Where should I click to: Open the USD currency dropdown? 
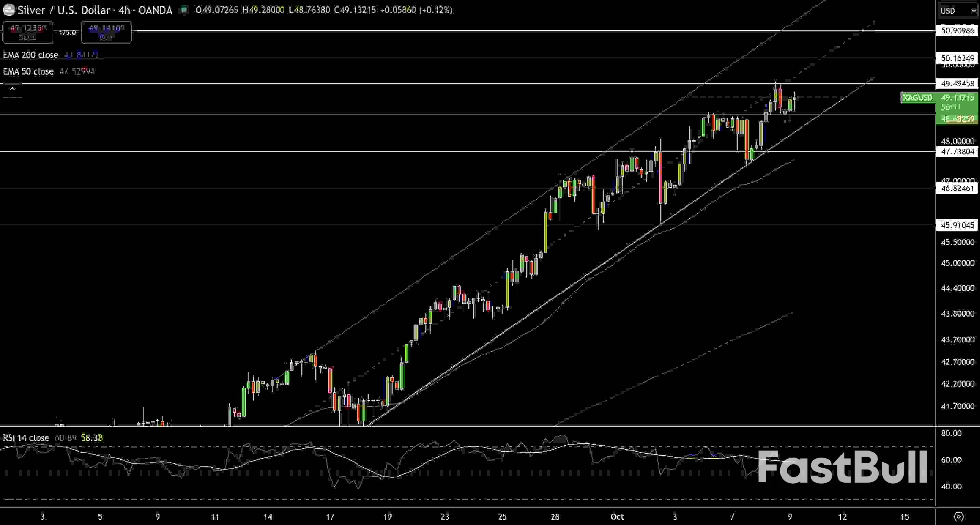957,11
